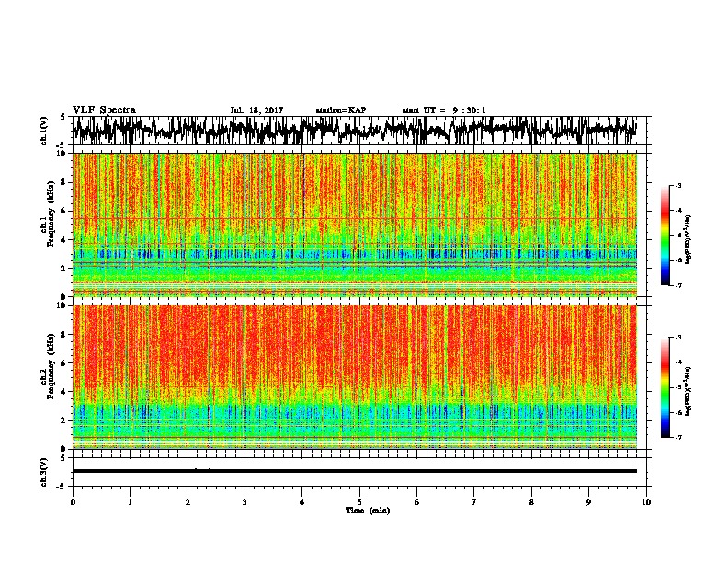
Task: Click the ch.1 colorbar log(PSD) units label
Action: click(x=688, y=240)
